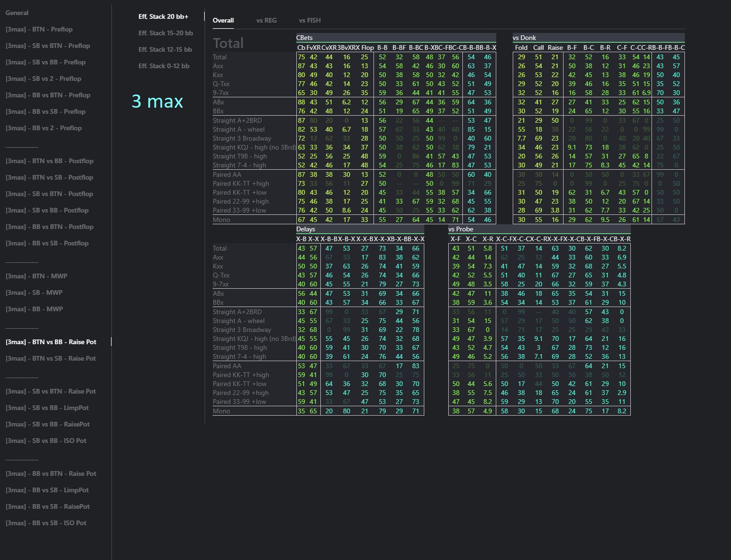Switch to the vs FISH tab
This screenshot has height=560, width=731.
pyautogui.click(x=310, y=20)
